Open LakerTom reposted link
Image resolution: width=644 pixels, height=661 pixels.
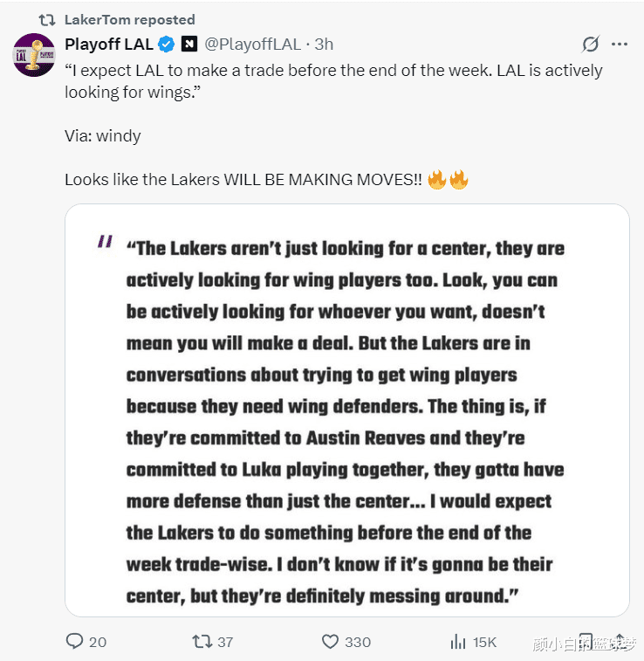point(130,20)
